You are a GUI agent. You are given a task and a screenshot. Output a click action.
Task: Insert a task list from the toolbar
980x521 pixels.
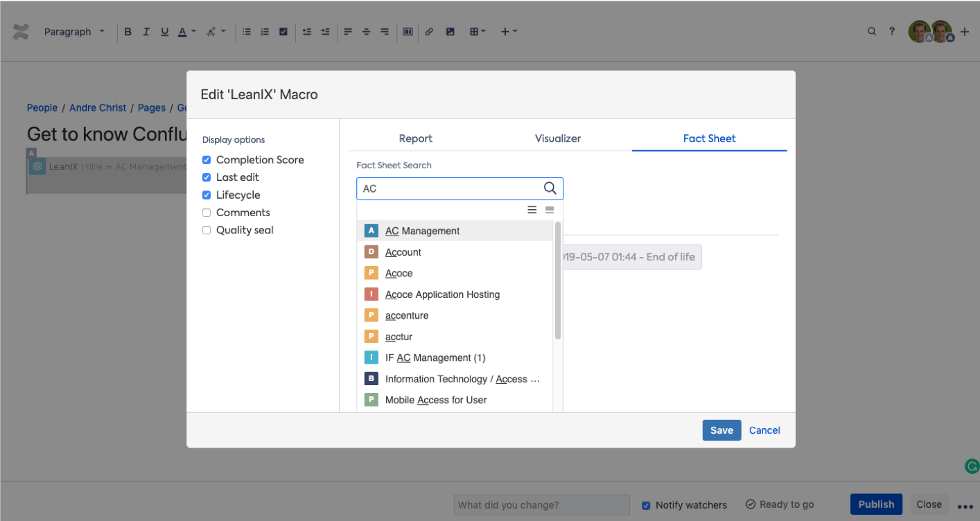283,32
